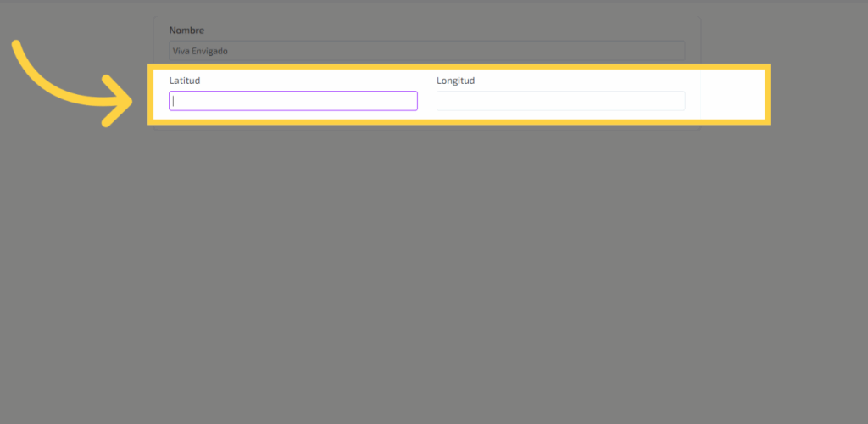This screenshot has height=424, width=868.
Task: Click the gap between Latitud and Longitud fields
Action: click(x=427, y=101)
